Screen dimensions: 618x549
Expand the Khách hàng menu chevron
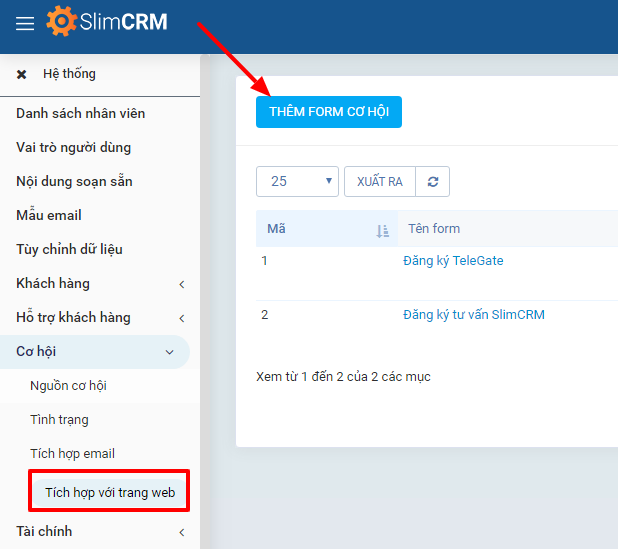(x=182, y=284)
